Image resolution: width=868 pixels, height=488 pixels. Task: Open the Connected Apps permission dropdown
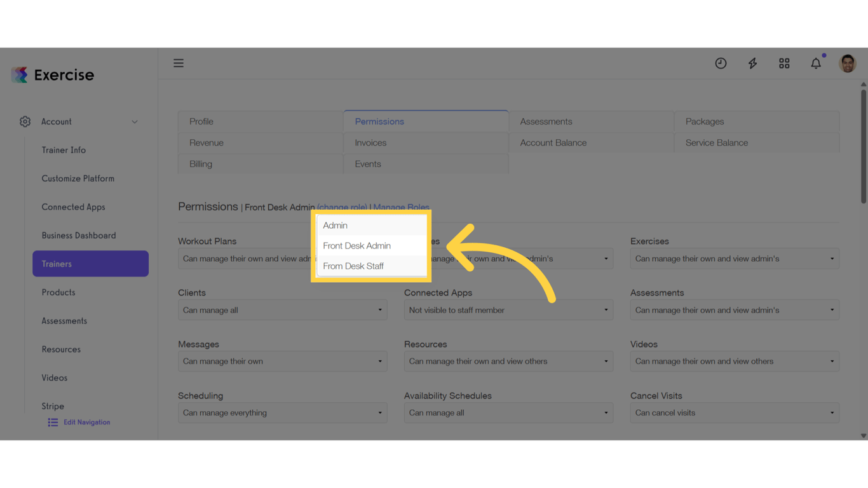coord(508,310)
